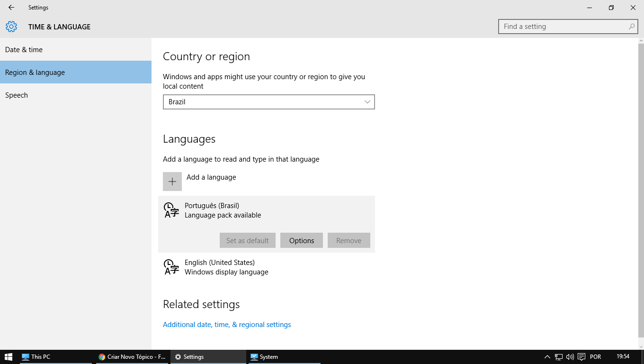Click the Find a setting search box
644x364 pixels.
coord(568,27)
